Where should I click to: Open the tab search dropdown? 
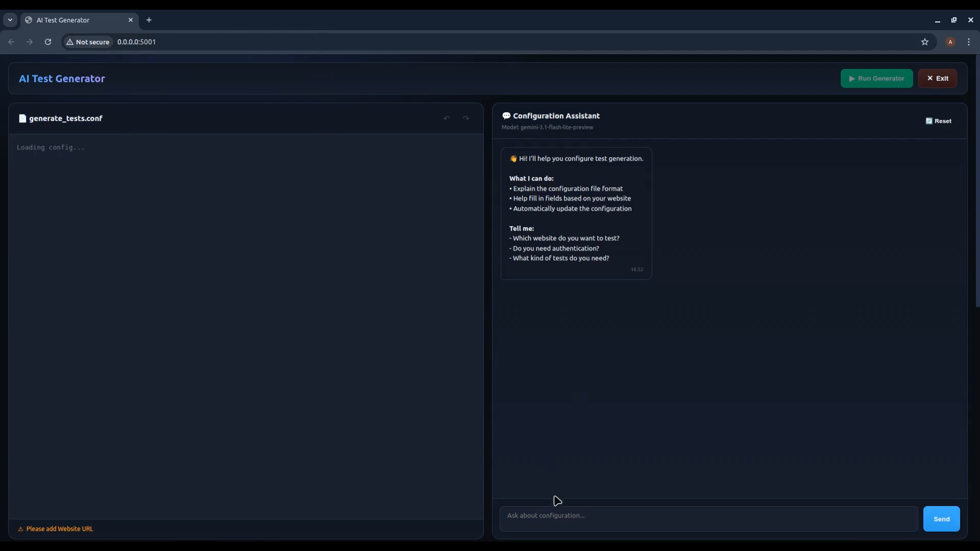10,20
